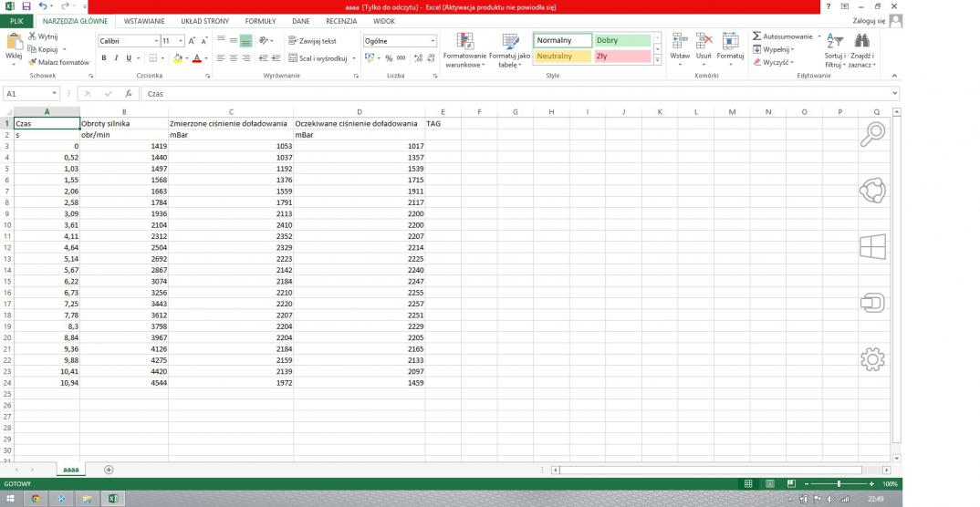Open the font size 11 dropdown
Viewport: 980px width, 507px height.
(x=182, y=41)
